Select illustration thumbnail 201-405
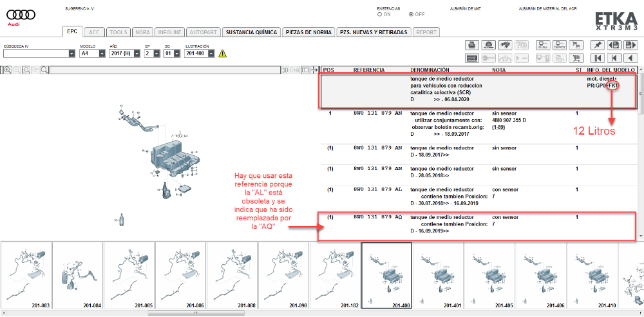Screen dimensions: 644x317 (489, 276)
